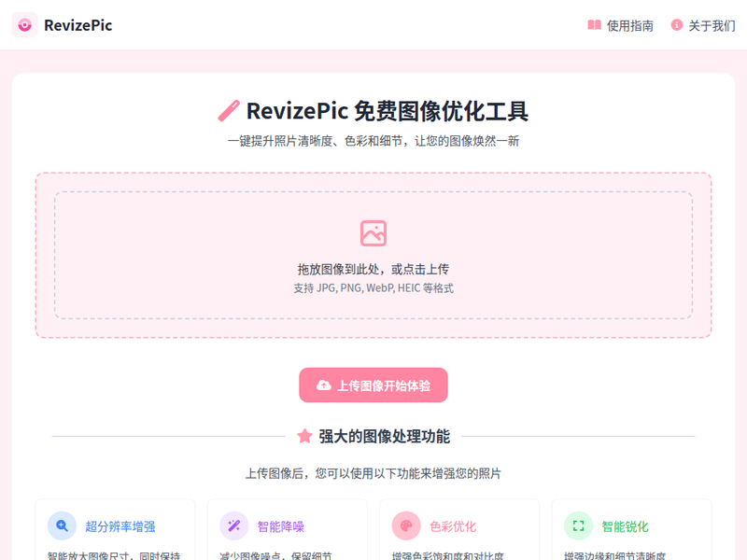
Task: Click the 上传图像开始体验 upload button
Action: (373, 385)
